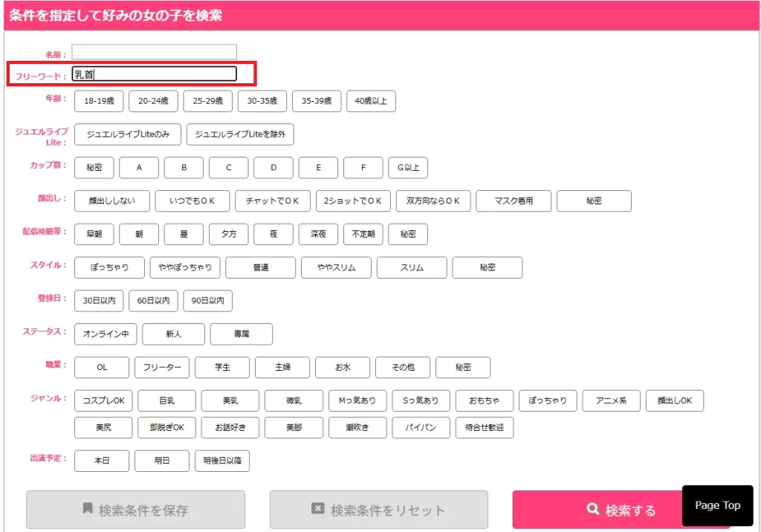The width and height of the screenshot is (761, 532).
Task: Choose the 新人 status option
Action: click(173, 334)
